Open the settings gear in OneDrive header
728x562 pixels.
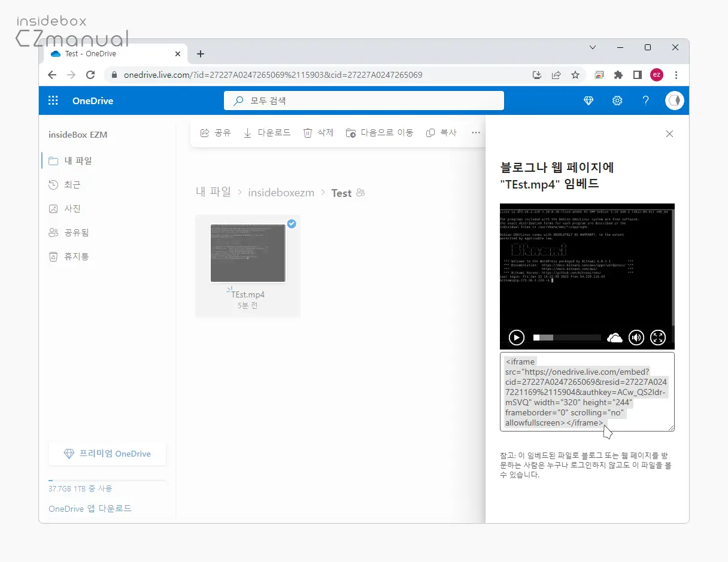617,101
